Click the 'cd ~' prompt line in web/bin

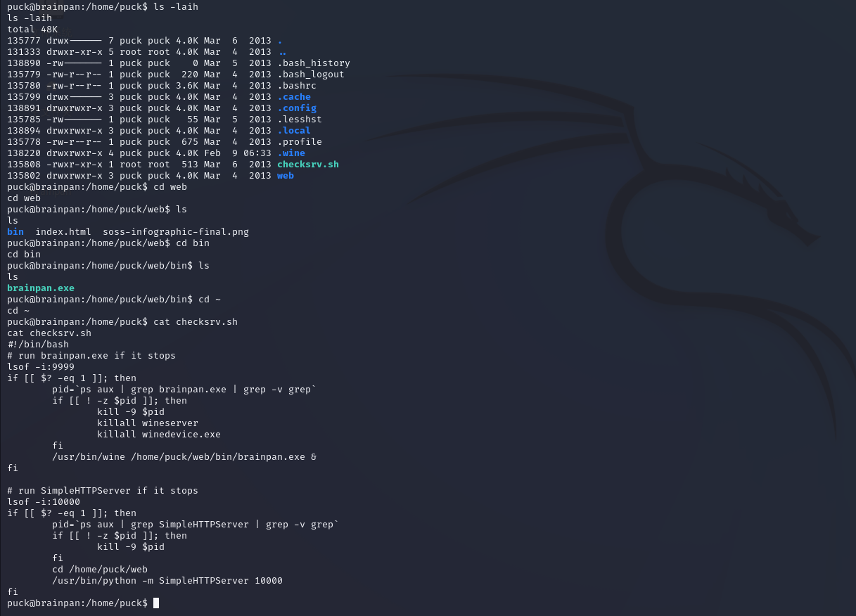114,300
